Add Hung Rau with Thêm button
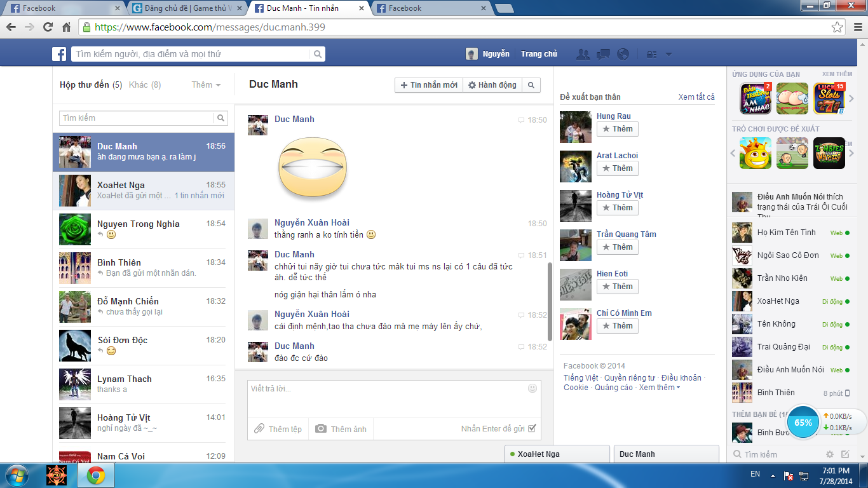This screenshot has width=868, height=488. [617, 129]
